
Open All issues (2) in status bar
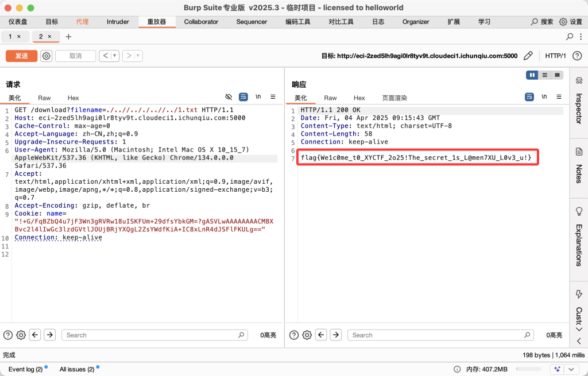coord(78,369)
